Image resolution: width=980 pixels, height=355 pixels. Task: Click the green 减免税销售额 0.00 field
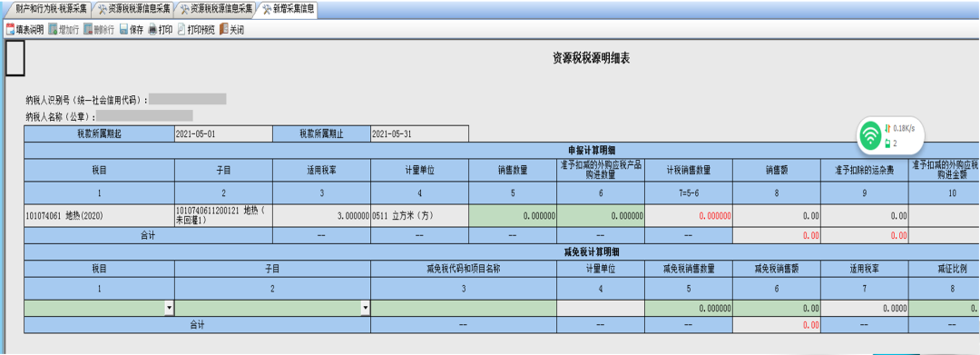(x=776, y=308)
